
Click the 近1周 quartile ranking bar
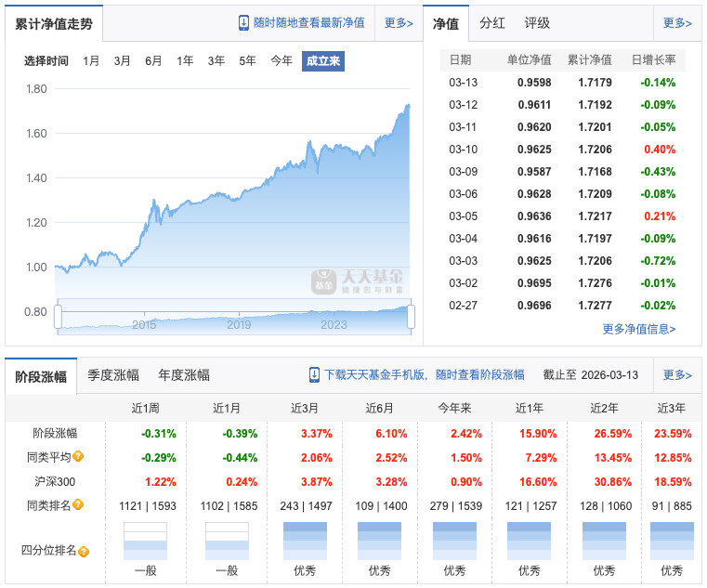point(145,542)
